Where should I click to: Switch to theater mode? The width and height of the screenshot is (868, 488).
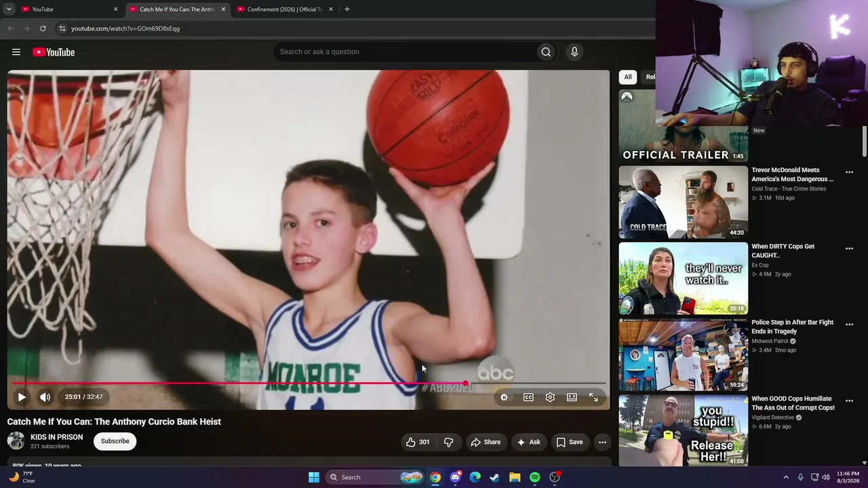point(572,397)
